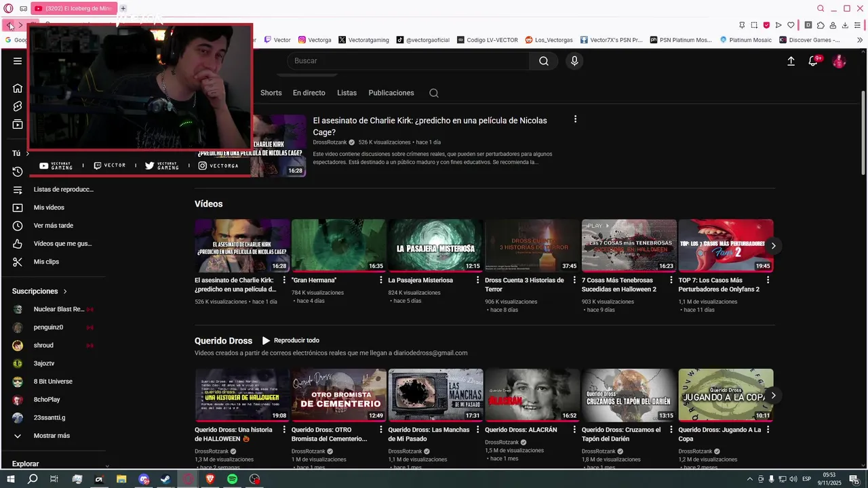Go forward with browser forward arrow
The height and width of the screenshot is (488, 868).
(x=21, y=25)
